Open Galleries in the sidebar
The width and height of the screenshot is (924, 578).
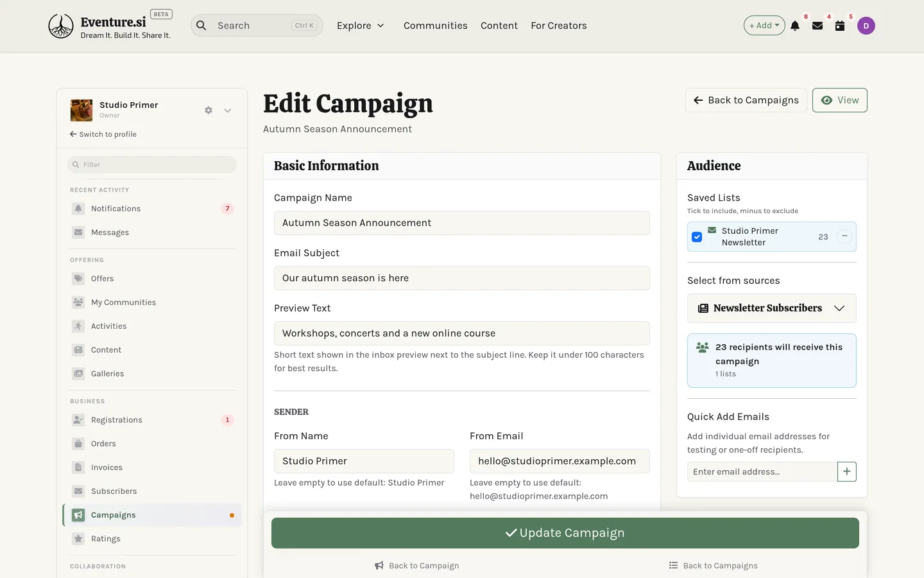152,374
